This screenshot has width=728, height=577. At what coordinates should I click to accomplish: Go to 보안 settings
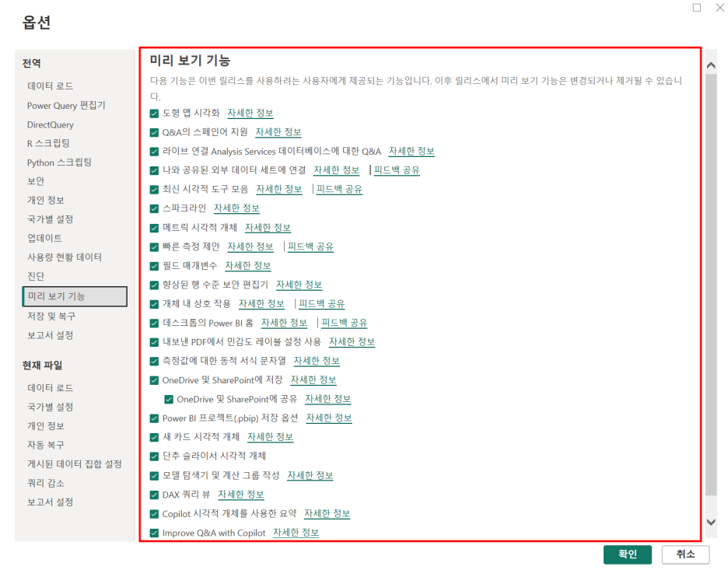click(36, 181)
